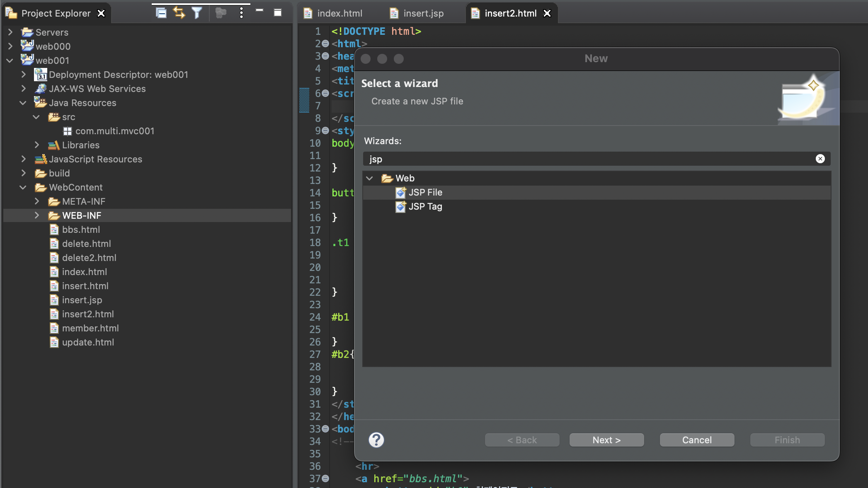The width and height of the screenshot is (868, 488).
Task: Toggle the fold marker on line 33
Action: click(325, 429)
